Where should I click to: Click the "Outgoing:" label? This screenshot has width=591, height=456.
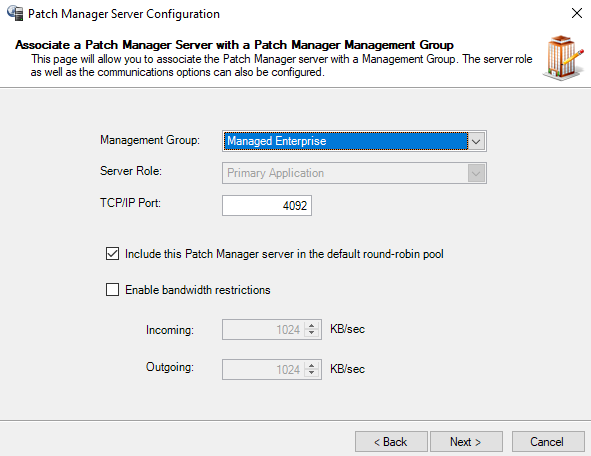pos(170,367)
